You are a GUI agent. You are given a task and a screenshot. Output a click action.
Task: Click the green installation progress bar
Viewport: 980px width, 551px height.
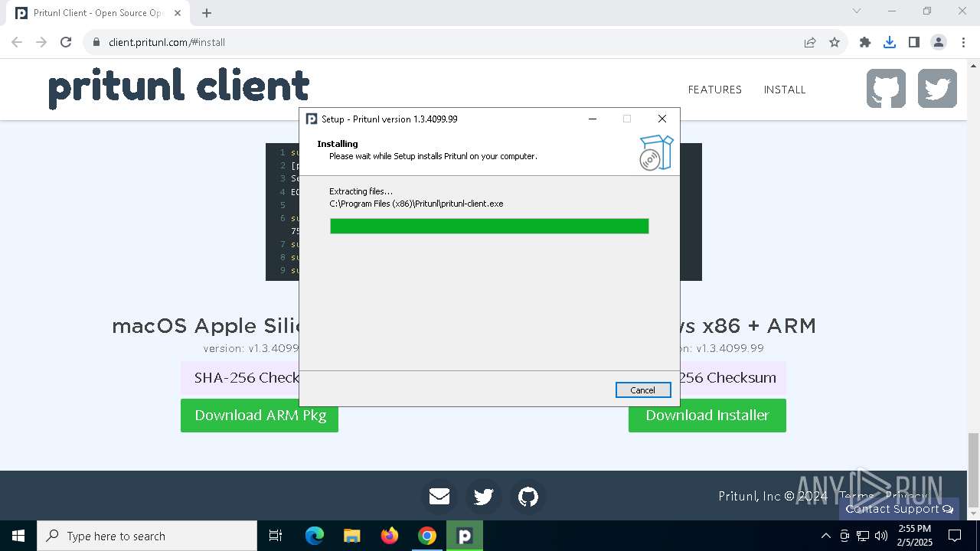pyautogui.click(x=489, y=226)
